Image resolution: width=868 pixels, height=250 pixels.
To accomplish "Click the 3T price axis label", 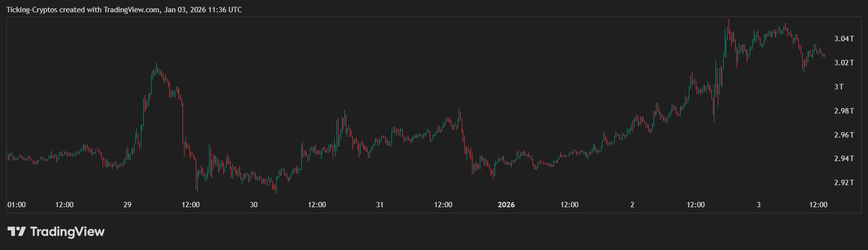I will click(839, 87).
